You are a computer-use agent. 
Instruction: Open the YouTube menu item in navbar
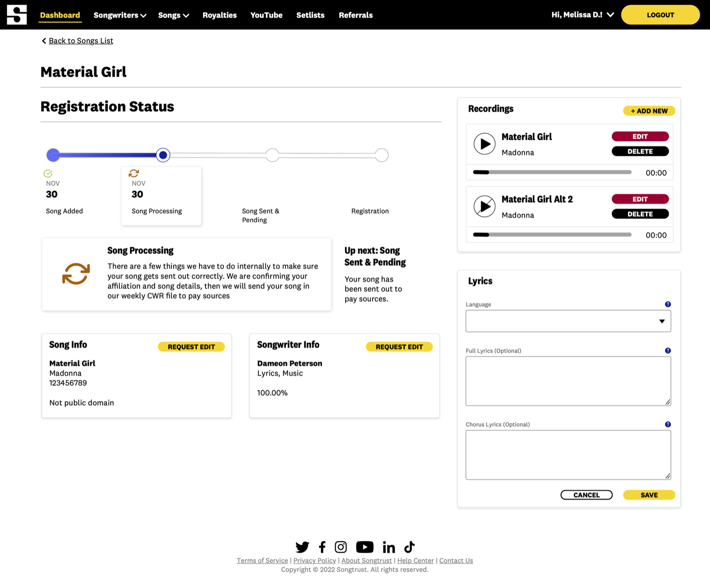click(266, 15)
